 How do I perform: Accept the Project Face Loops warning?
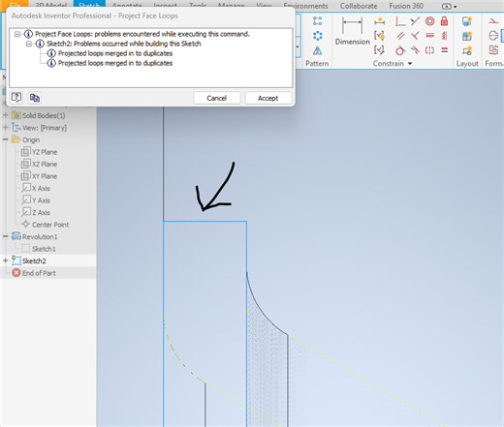click(x=268, y=98)
